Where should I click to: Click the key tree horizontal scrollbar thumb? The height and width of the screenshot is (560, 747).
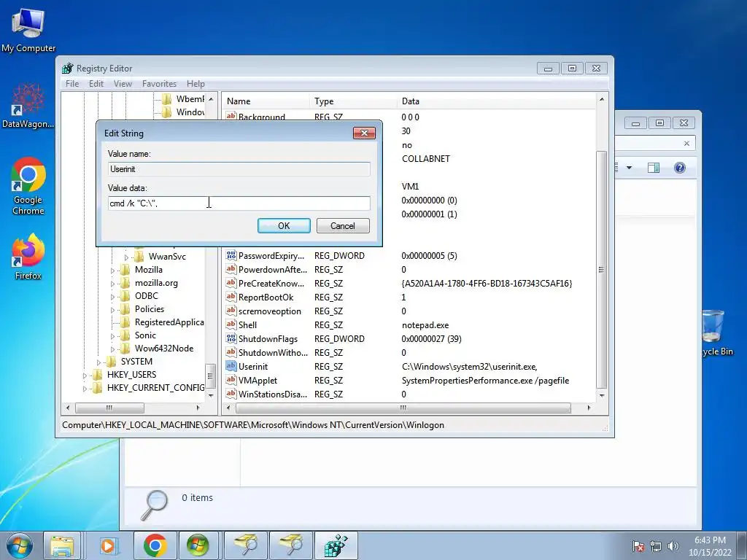coord(109,408)
